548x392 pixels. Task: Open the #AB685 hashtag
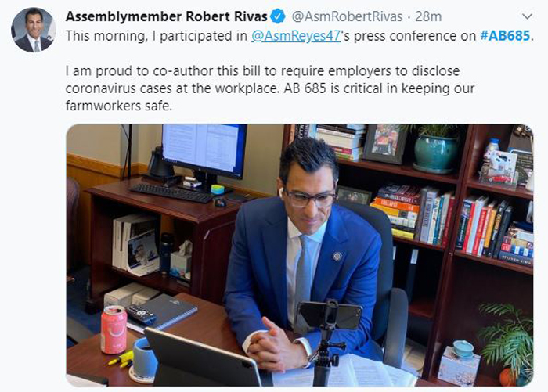[505, 36]
